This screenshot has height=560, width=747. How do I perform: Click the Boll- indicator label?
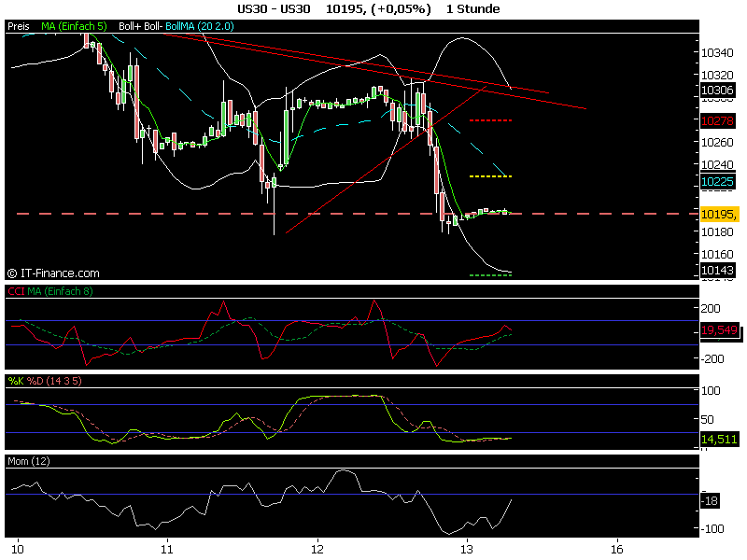click(x=153, y=26)
